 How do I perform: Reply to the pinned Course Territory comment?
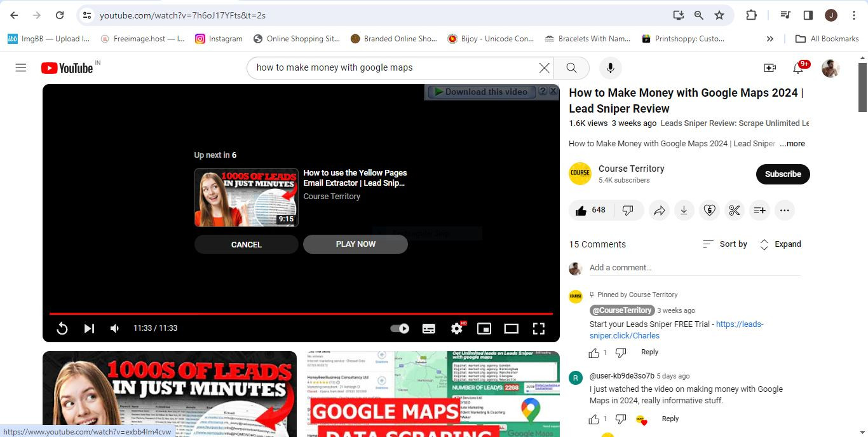(649, 352)
